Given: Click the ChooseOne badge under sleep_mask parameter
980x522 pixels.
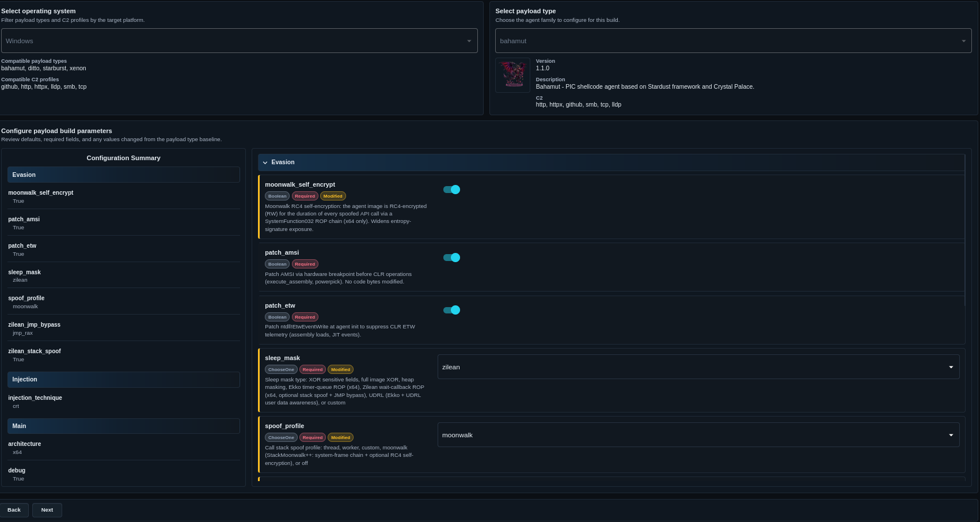Looking at the screenshot, I should click(281, 369).
